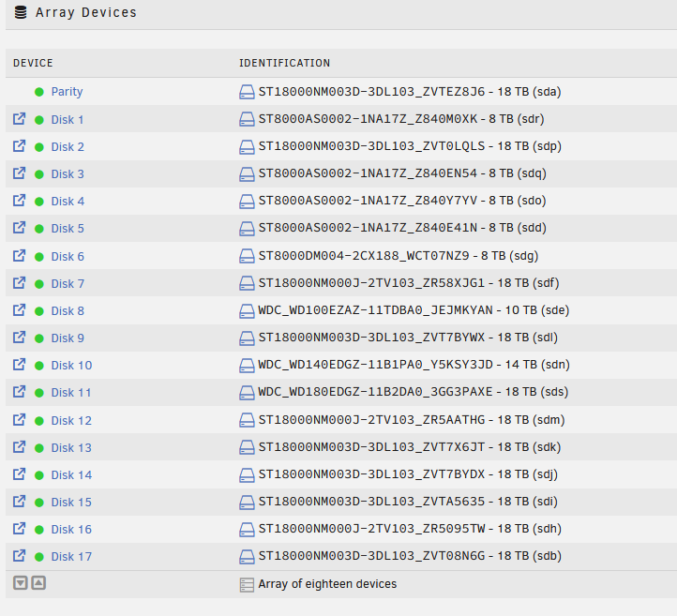This screenshot has width=677, height=616.
Task: Click the Parity green status dot
Action: coord(39,92)
